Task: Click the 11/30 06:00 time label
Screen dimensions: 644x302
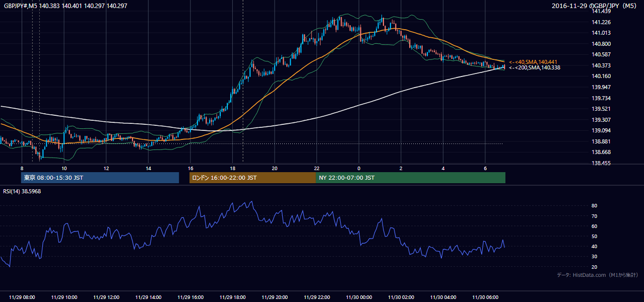Action: (x=485, y=297)
